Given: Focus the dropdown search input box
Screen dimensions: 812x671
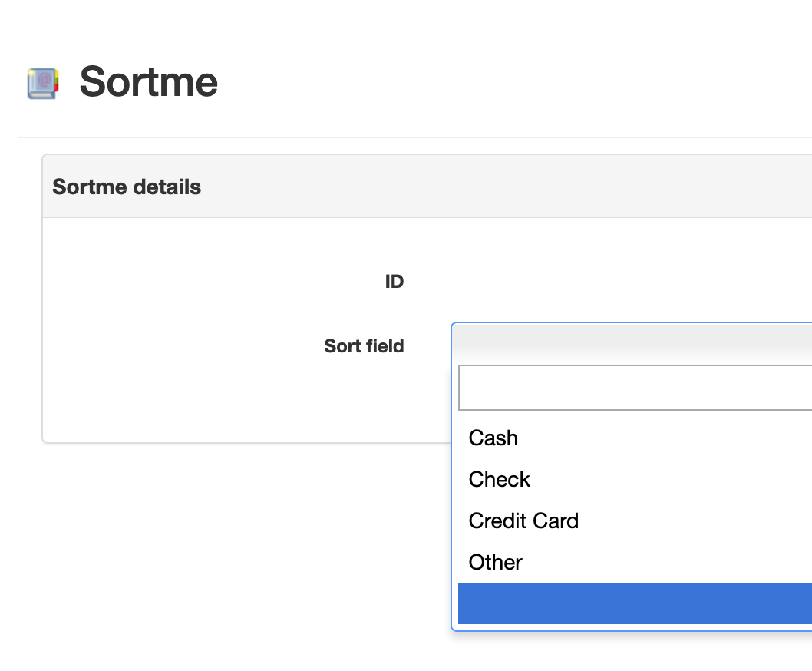Looking at the screenshot, I should 635,388.
